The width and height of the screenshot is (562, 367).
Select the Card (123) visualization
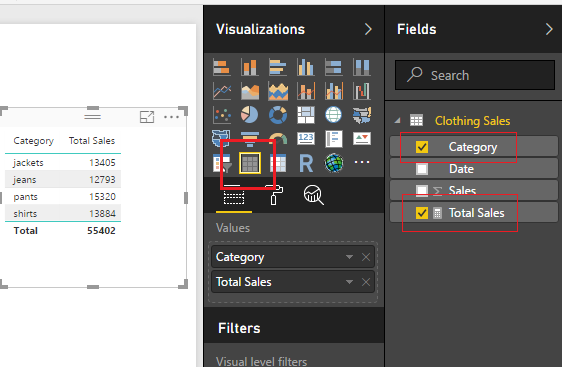tap(306, 138)
